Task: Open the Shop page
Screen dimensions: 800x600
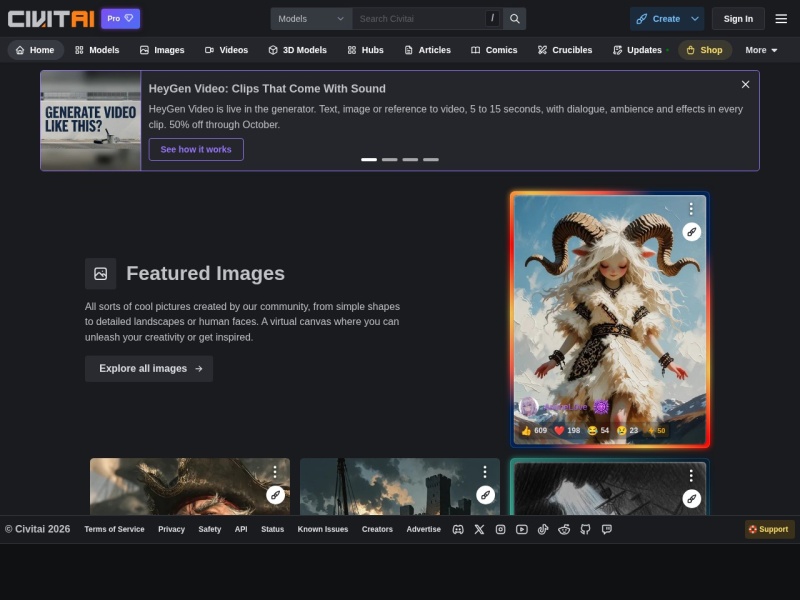Action: pos(705,50)
